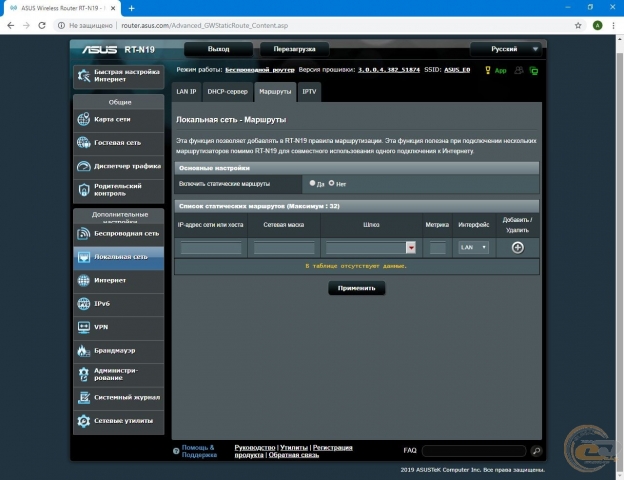Open the IPv6 sidebar icon
Viewport: 624px width, 480px height.
point(84,304)
